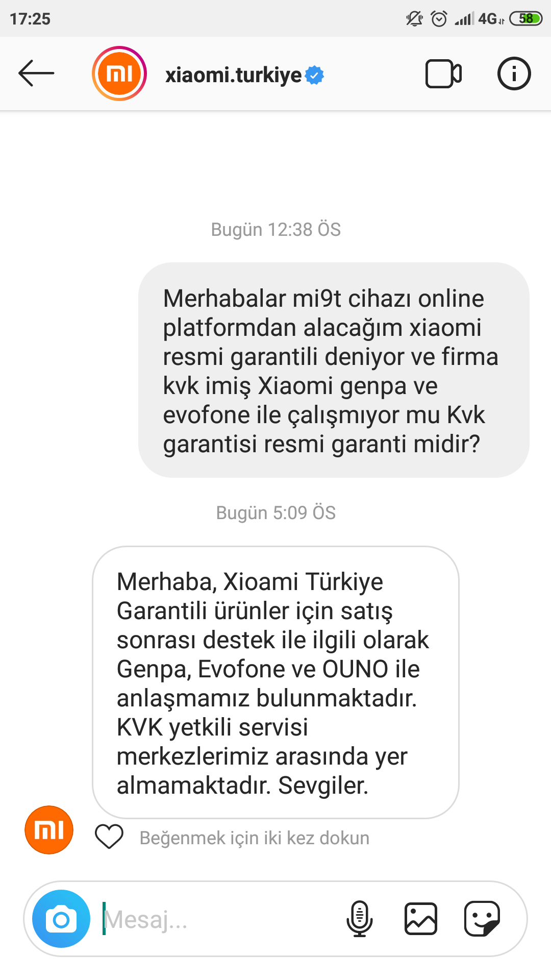The height and width of the screenshot is (980, 551).
Task: Select the sent message about mi9t cihazı
Action: coord(334,370)
